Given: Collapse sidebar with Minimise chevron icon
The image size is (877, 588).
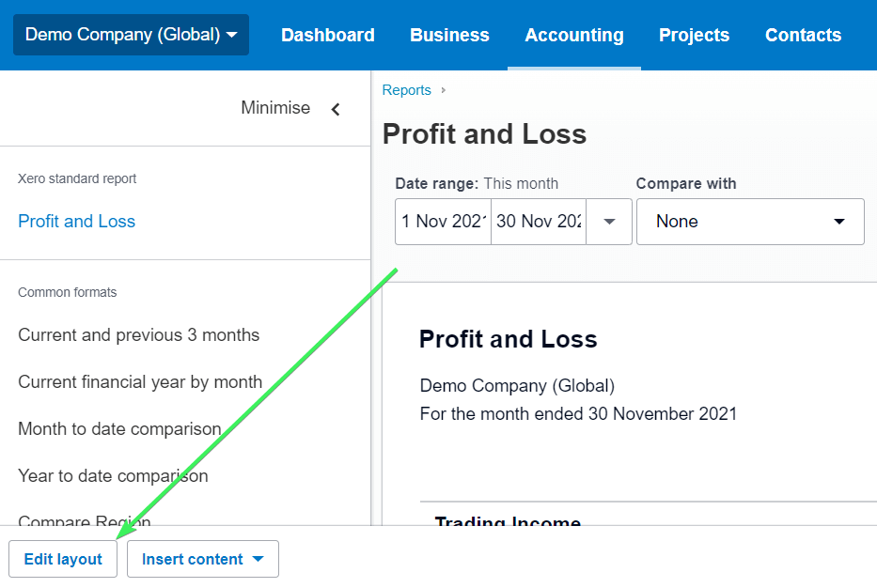Looking at the screenshot, I should click(x=336, y=109).
